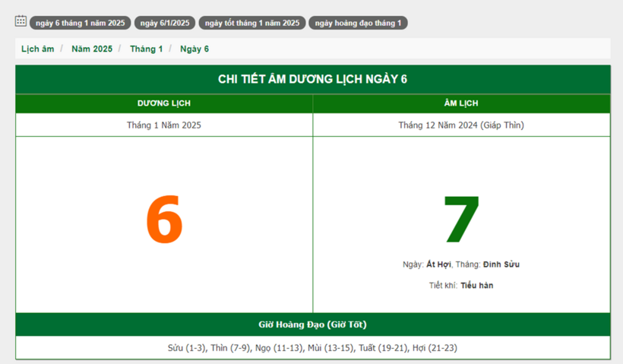Click "Tháng 12 Năm 2024 (Giáp Thìn)" text
The image size is (623, 364).
pos(461,125)
